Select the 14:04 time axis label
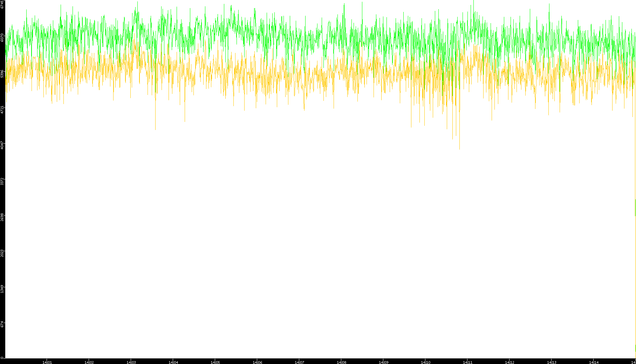Image resolution: width=636 pixels, height=364 pixels. [x=173, y=362]
